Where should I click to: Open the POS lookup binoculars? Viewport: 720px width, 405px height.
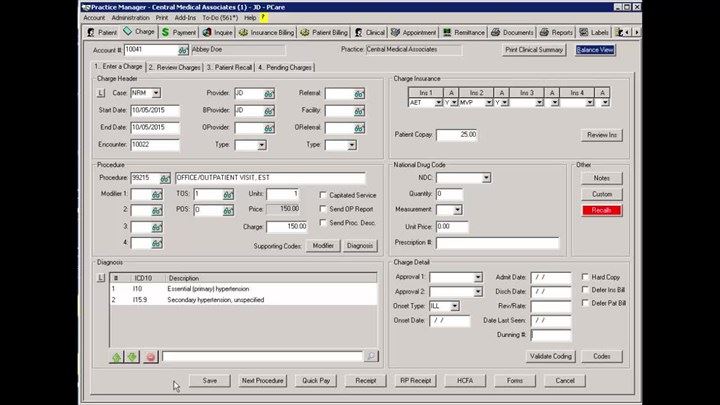pos(228,211)
